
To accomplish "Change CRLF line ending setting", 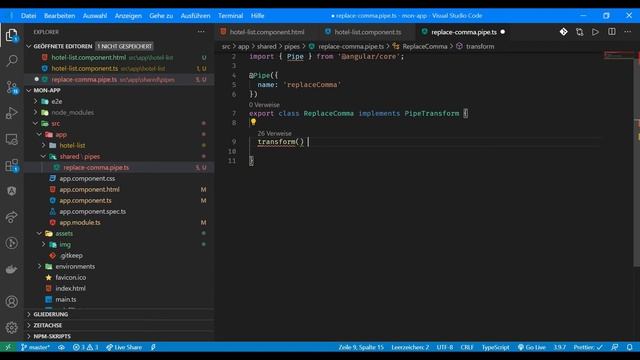I will point(467,347).
